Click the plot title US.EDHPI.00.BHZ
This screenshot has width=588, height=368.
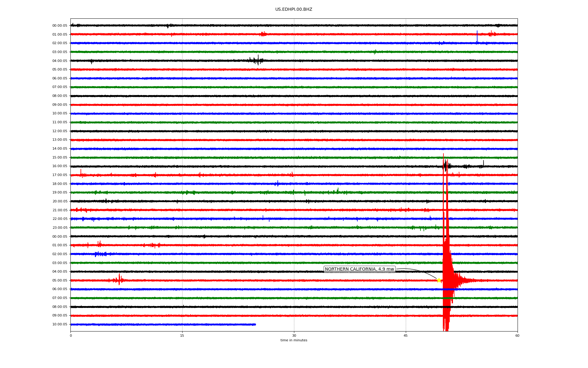[293, 10]
